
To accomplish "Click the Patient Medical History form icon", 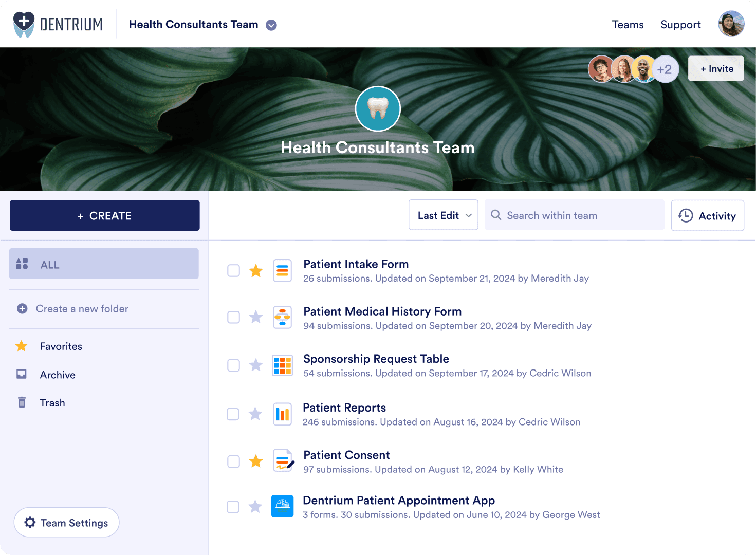I will 282,317.
